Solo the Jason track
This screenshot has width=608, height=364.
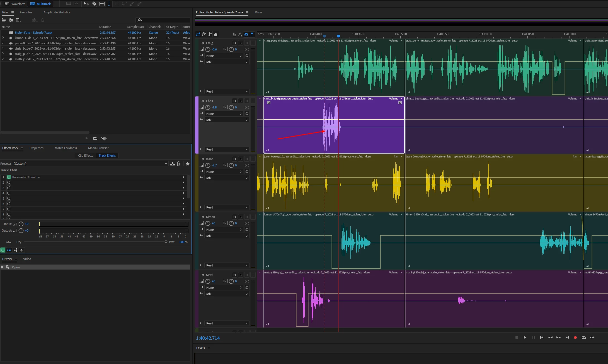(x=241, y=159)
